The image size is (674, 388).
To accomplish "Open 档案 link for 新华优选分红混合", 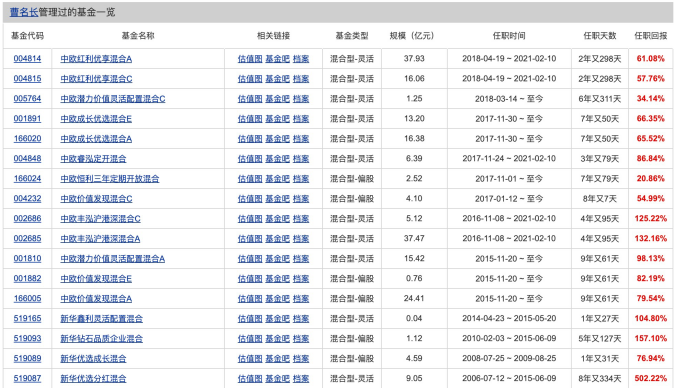I will tap(301, 379).
